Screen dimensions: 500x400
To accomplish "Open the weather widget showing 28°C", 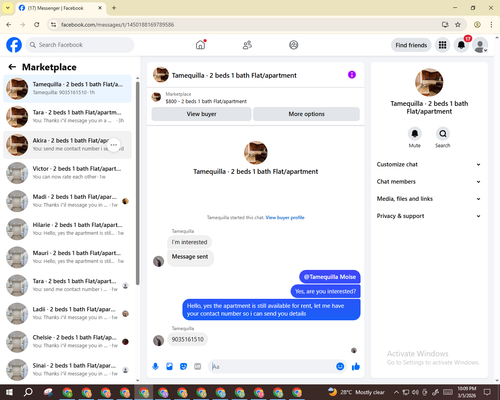I will (x=356, y=392).
